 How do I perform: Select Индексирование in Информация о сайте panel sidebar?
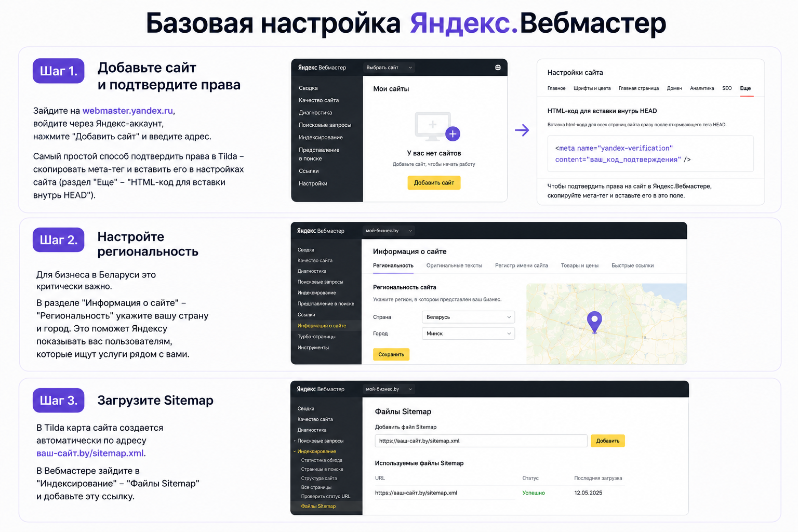[x=316, y=293]
